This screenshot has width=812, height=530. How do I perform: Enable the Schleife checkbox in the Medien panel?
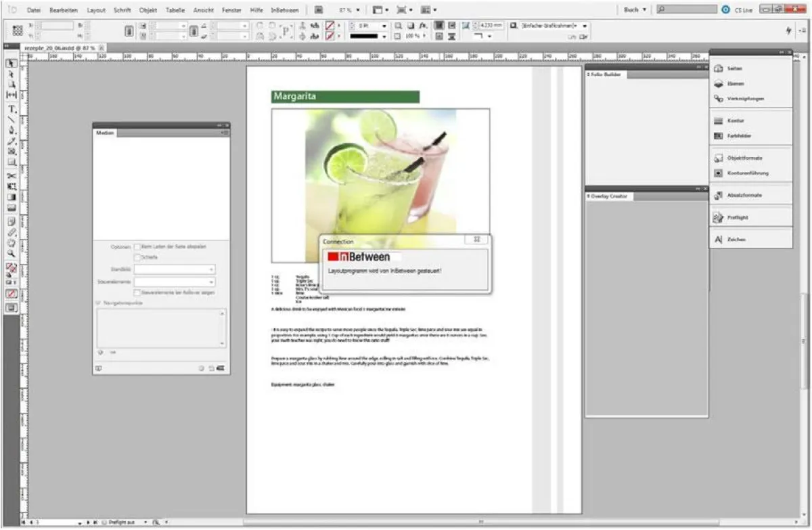tap(137, 257)
